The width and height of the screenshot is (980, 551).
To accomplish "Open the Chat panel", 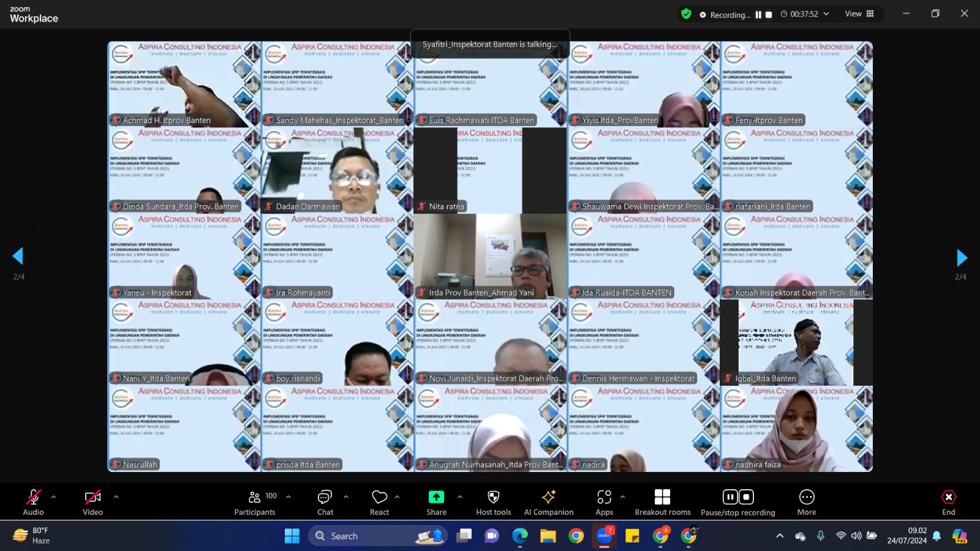I will (x=325, y=501).
